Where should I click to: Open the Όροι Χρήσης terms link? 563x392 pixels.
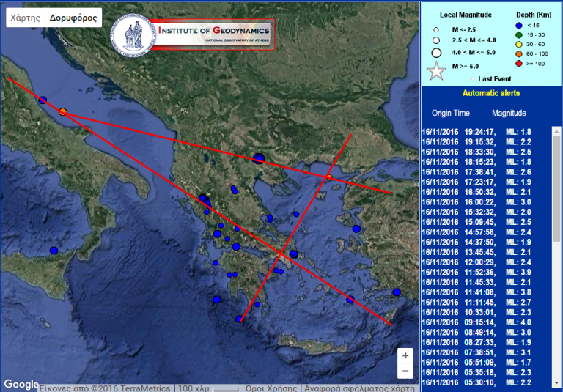[271, 388]
